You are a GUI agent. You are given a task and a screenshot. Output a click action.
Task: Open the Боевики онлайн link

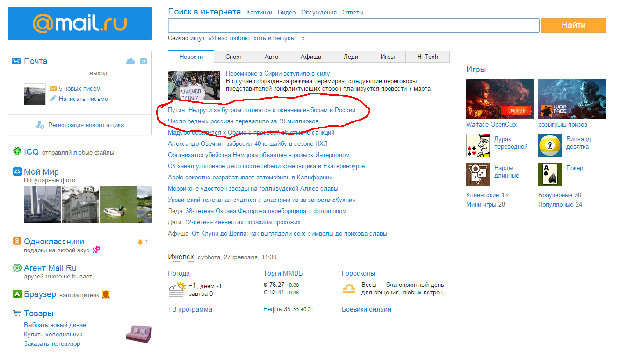[x=367, y=309]
